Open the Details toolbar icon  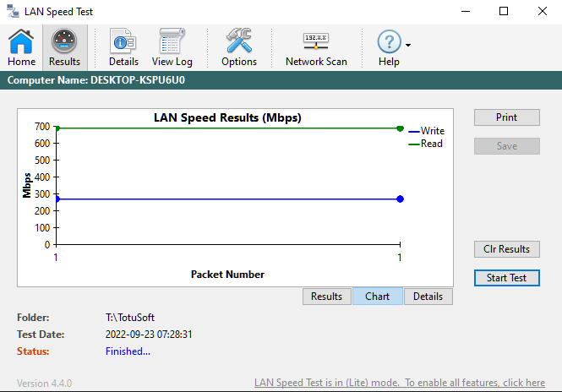(123, 47)
